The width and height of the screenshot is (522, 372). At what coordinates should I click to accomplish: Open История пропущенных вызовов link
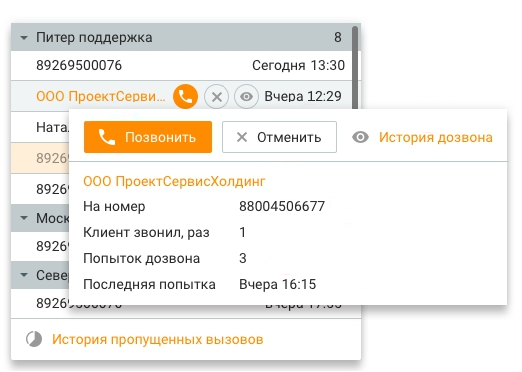[x=158, y=339]
